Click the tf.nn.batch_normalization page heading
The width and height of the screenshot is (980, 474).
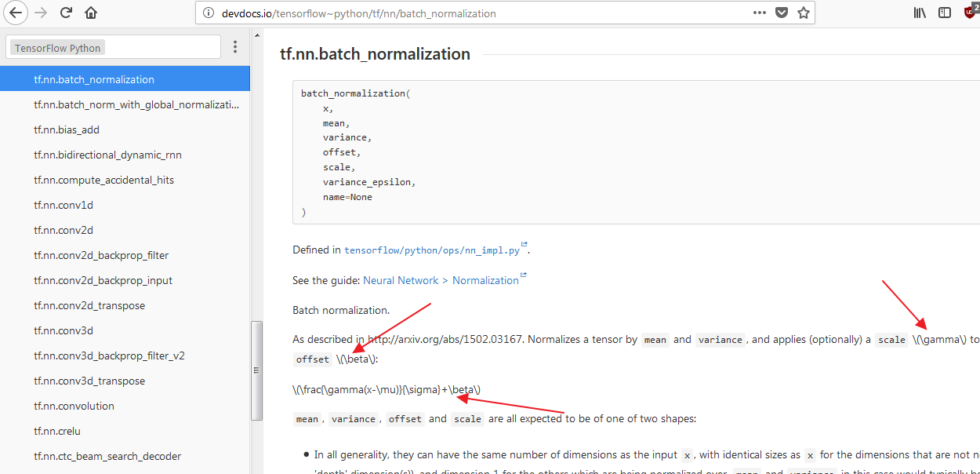pos(375,54)
